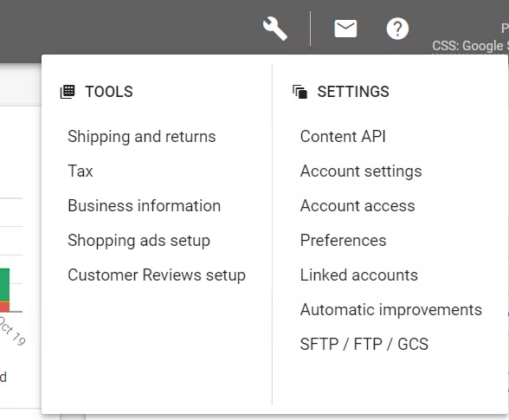Click the green chart bar
509x420 pixels.
click(4, 285)
